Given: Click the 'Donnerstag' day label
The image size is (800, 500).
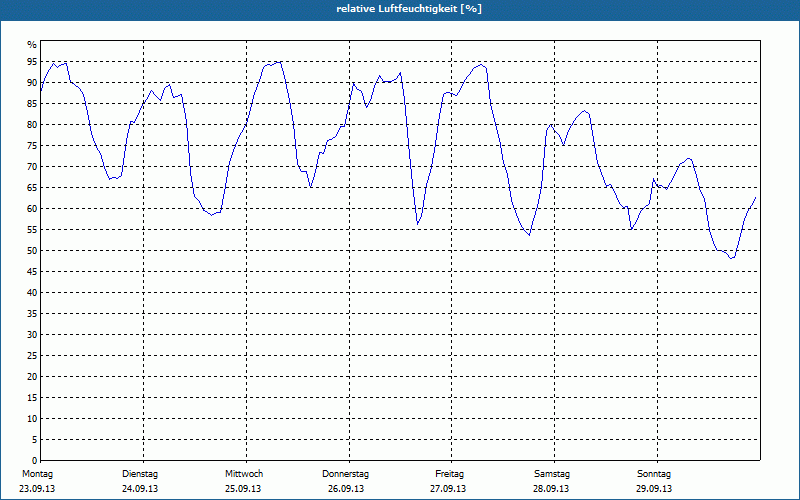Looking at the screenshot, I should coord(345,474).
